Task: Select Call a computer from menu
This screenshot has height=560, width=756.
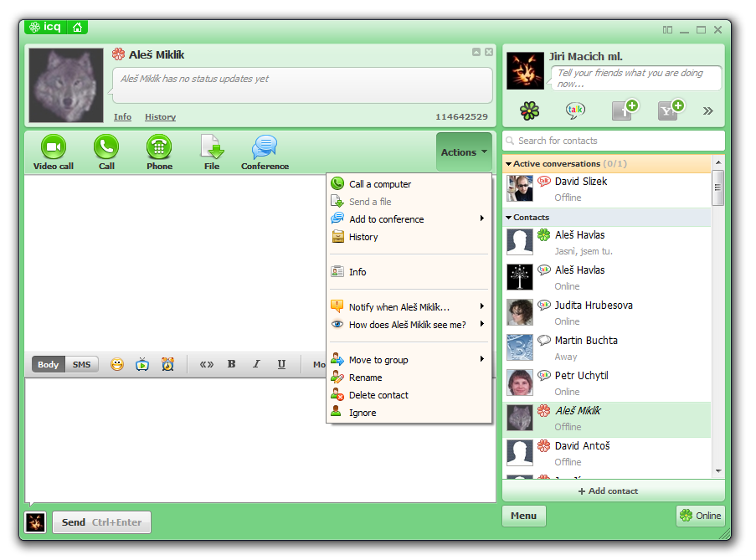Action: (409, 184)
